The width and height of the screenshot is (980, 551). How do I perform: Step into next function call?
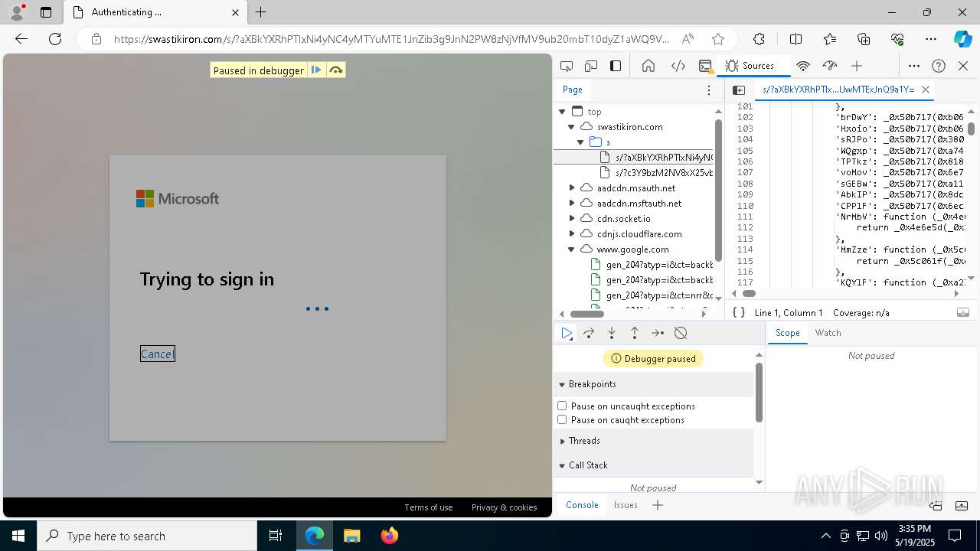(x=612, y=333)
